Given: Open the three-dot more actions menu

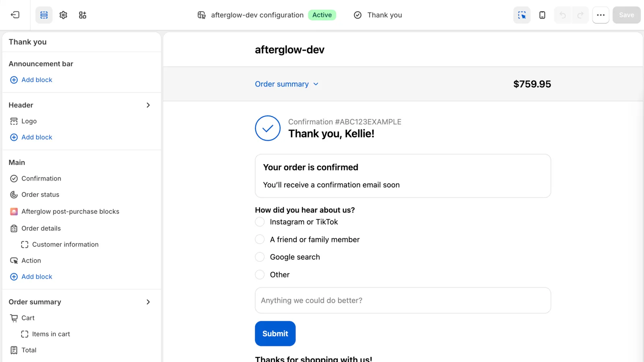Looking at the screenshot, I should [x=601, y=15].
